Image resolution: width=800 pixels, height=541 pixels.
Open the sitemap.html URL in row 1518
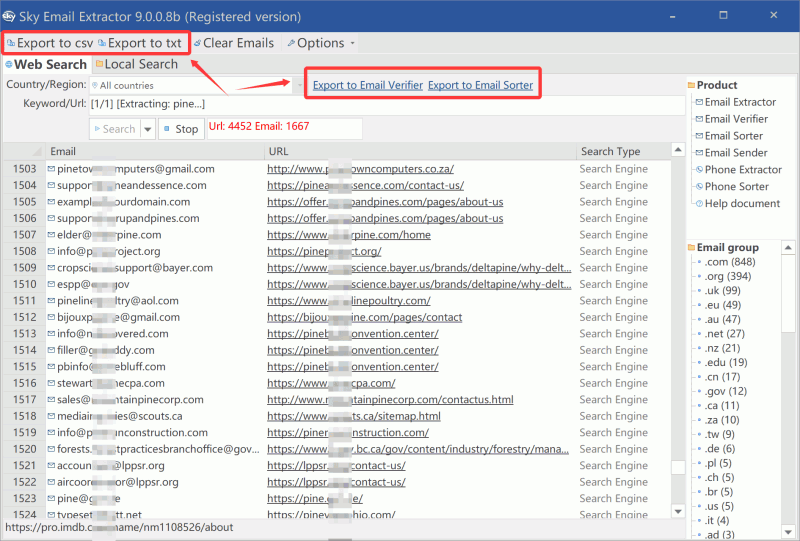point(354,416)
